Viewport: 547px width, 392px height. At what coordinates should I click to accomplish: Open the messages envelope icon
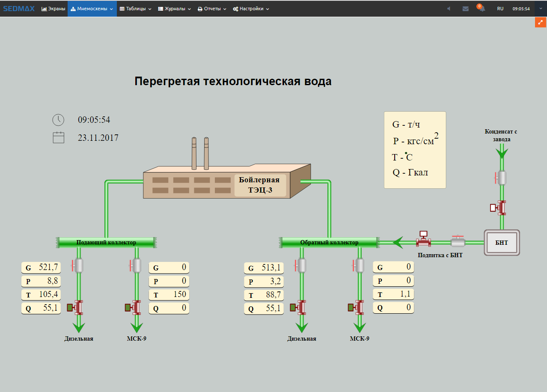(466, 9)
